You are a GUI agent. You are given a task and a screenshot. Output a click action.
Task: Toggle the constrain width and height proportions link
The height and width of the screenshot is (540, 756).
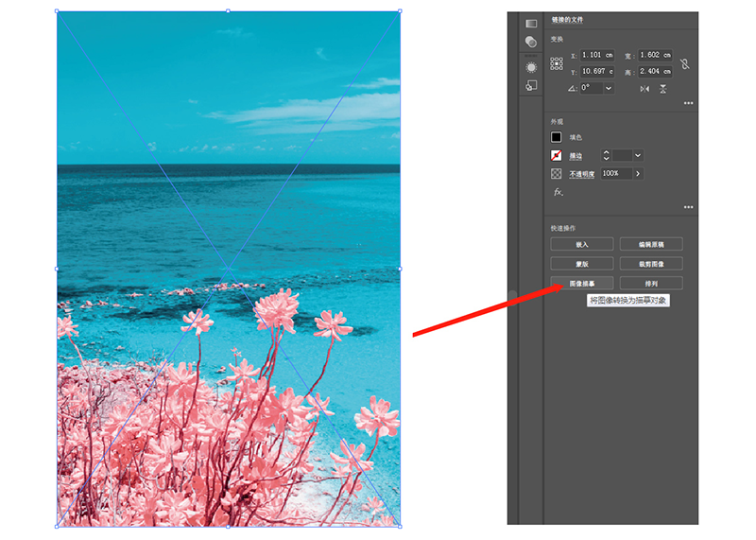[684, 63]
